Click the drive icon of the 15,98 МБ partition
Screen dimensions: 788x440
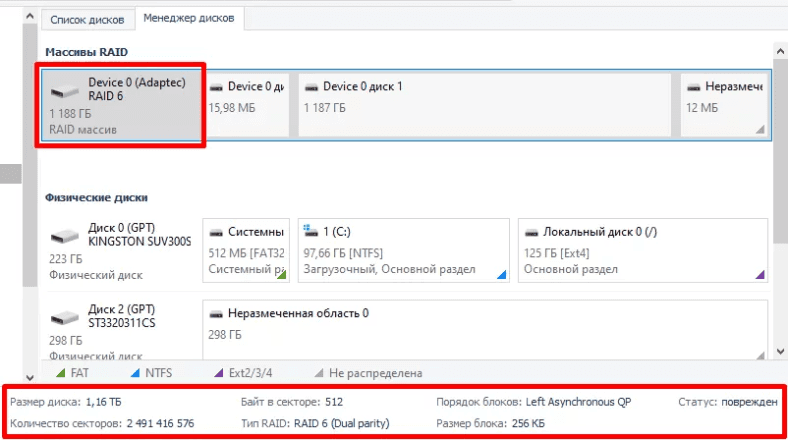[x=216, y=87]
